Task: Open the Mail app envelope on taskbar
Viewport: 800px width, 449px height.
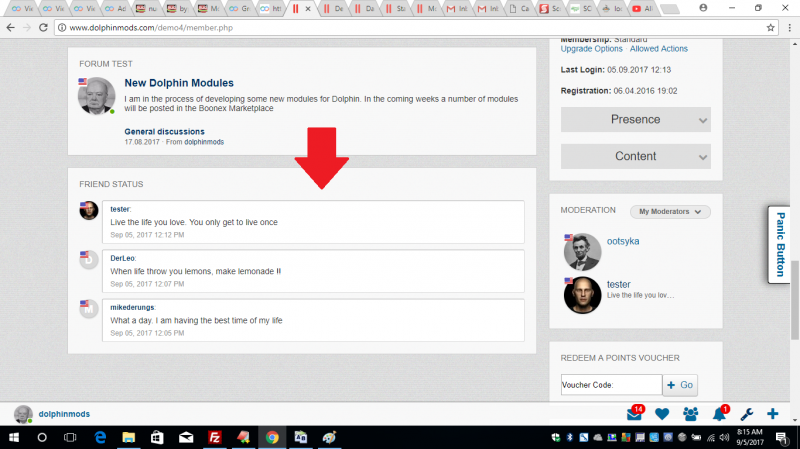Action: point(186,437)
